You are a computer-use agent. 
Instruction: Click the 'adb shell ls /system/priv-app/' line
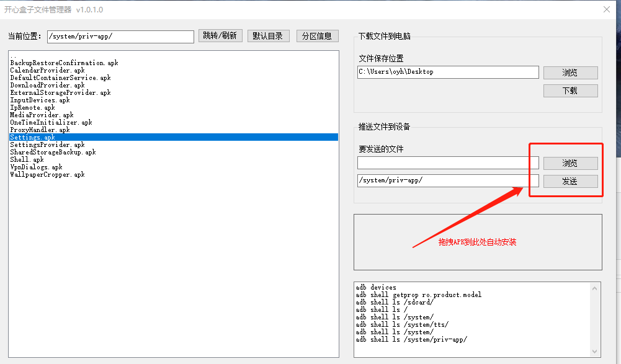point(411,340)
